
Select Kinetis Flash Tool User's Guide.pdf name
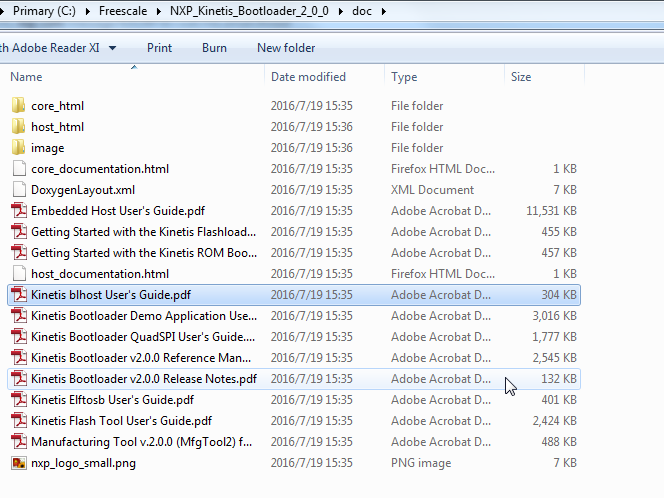click(x=122, y=421)
